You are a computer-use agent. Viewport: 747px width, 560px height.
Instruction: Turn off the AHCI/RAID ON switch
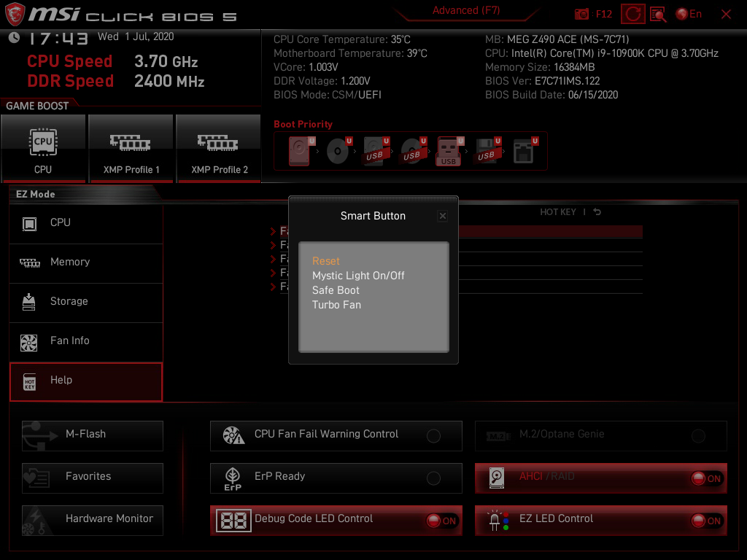pos(707,478)
